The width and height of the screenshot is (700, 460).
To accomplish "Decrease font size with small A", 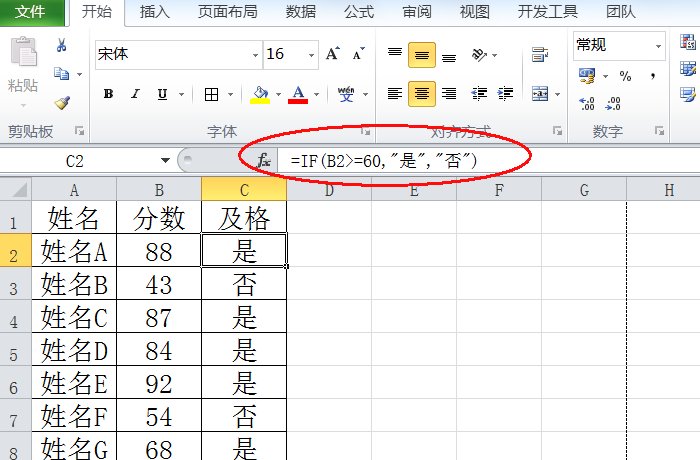I will 358,54.
